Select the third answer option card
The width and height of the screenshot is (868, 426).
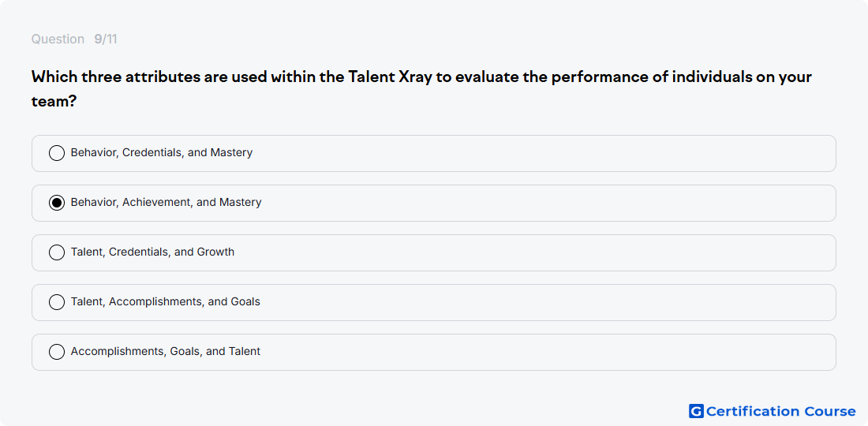pos(434,252)
